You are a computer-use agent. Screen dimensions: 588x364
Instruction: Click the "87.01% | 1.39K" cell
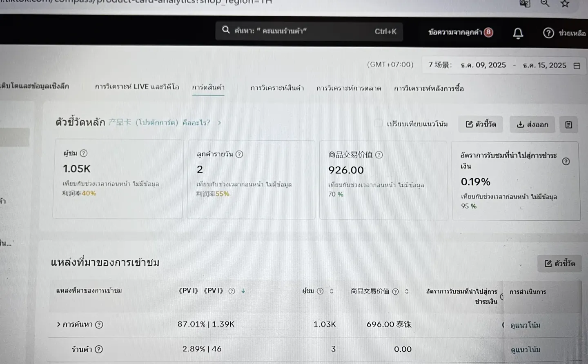tap(206, 324)
